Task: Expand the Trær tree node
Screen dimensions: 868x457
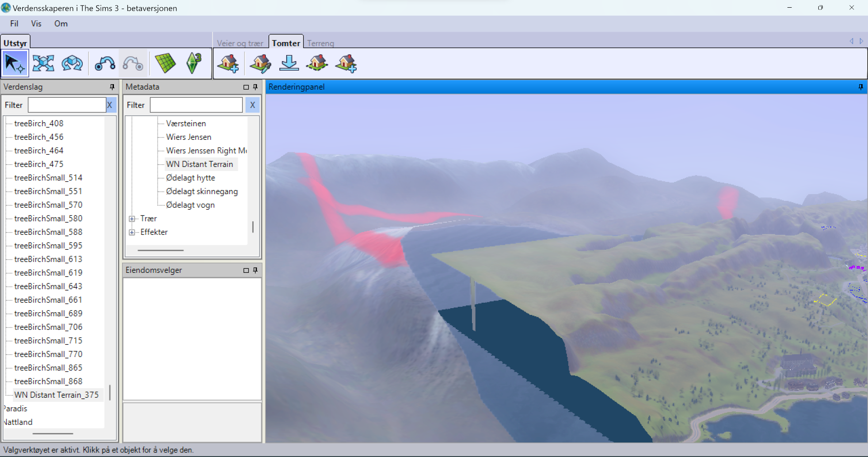Action: coord(132,219)
